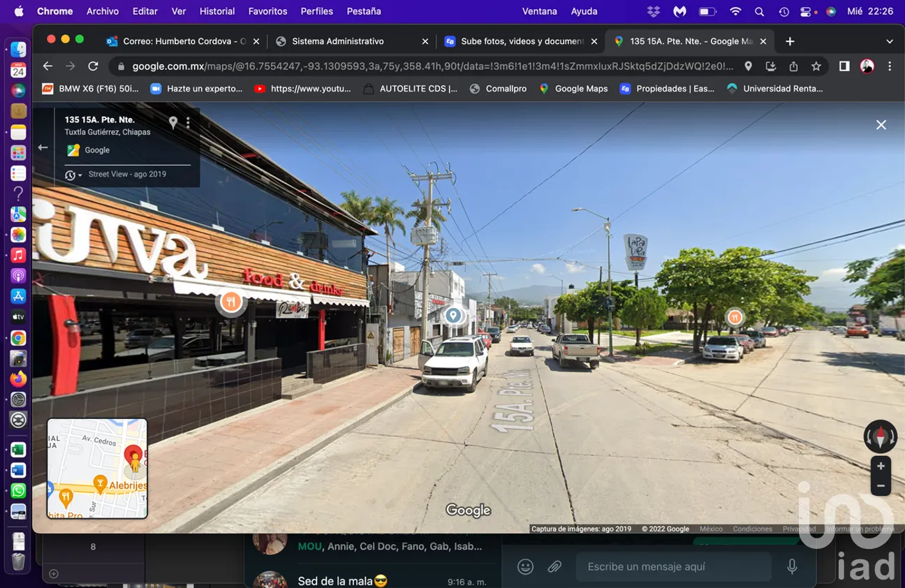The image size is (905, 588).
Task: Open the Archivo menu
Action: pyautogui.click(x=103, y=11)
